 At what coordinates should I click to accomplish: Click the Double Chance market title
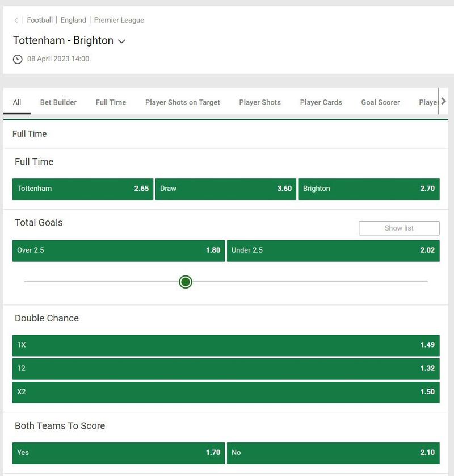(x=47, y=318)
